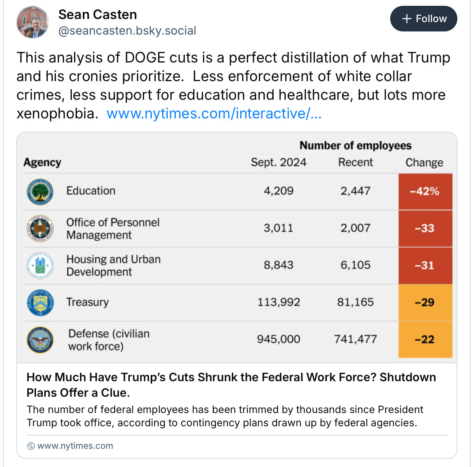Image resolution: width=476 pixels, height=467 pixels.
Task: Click Sean Casten's profile avatar
Action: click(33, 22)
